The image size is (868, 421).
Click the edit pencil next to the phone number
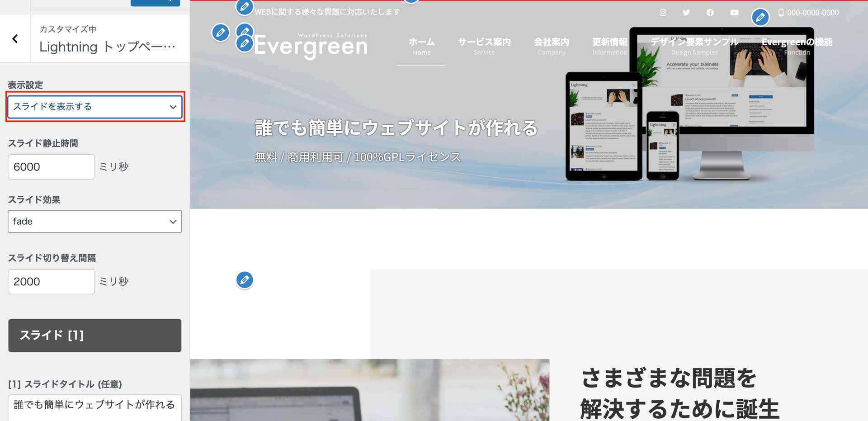coord(760,18)
